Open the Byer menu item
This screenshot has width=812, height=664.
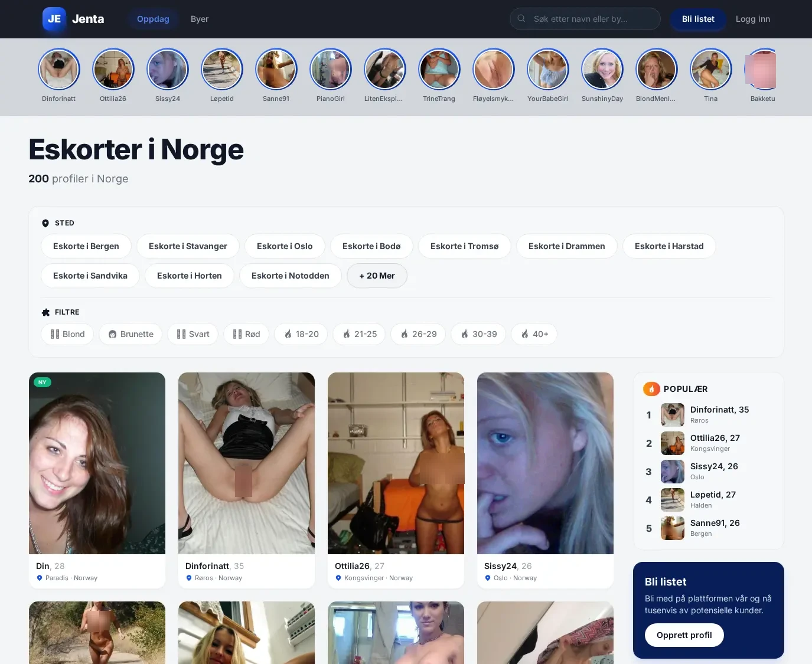tap(200, 19)
